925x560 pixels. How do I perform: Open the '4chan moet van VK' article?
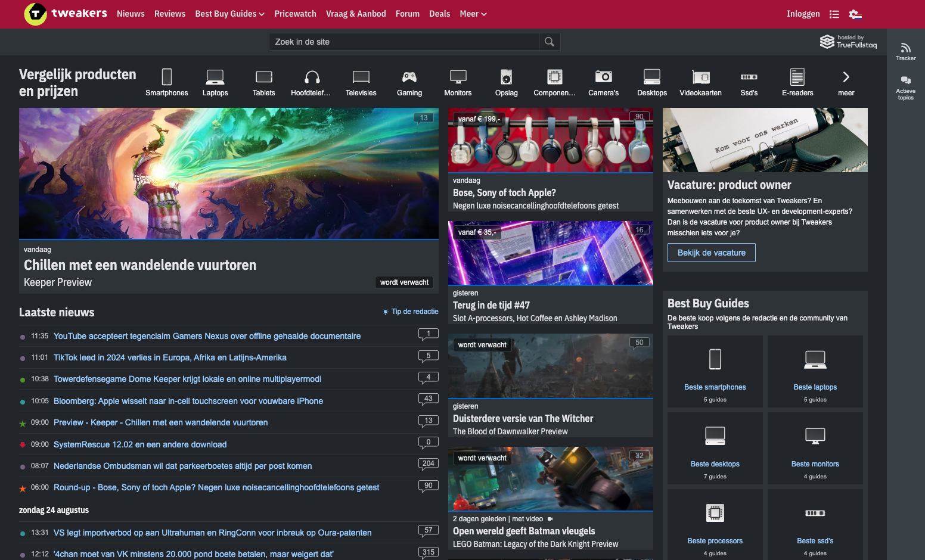(193, 554)
